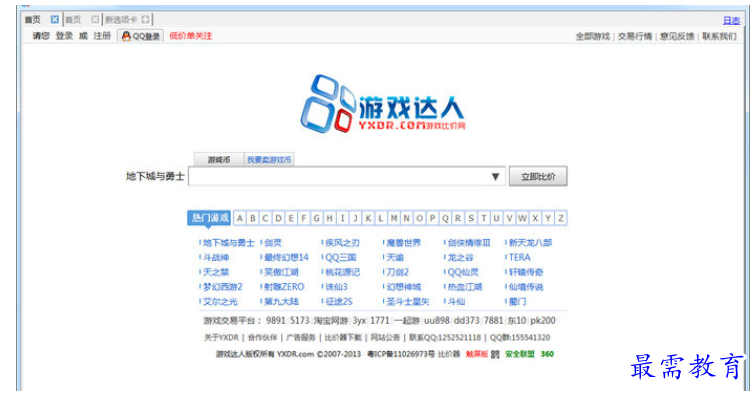Viewport: 752px width, 398px height.
Task: Open 艾尔之光 game link
Action: pyautogui.click(x=220, y=302)
